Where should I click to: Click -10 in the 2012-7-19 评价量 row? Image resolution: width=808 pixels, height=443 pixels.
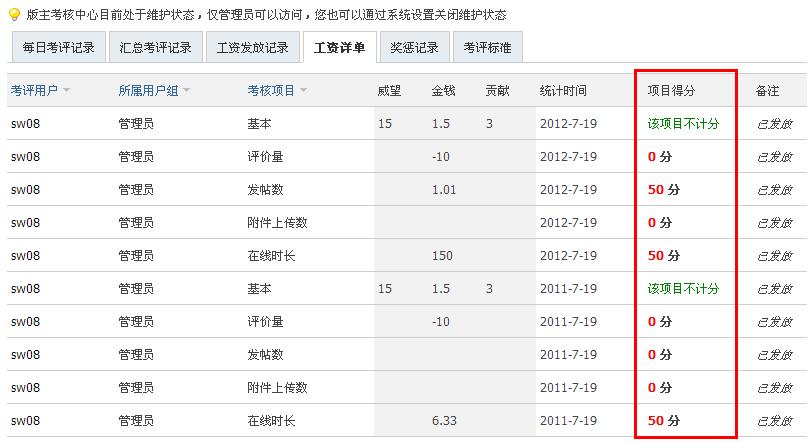pos(441,157)
